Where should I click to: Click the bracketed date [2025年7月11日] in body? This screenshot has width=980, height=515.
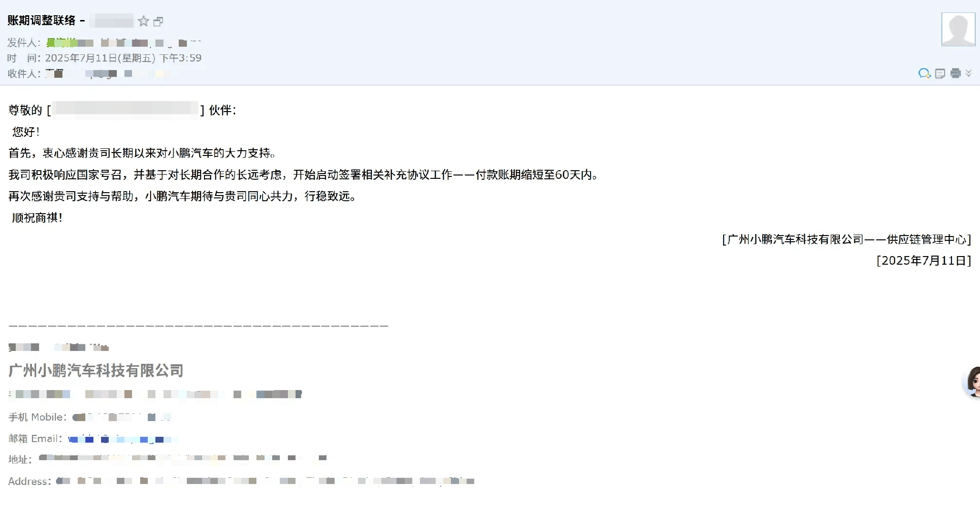[924, 261]
